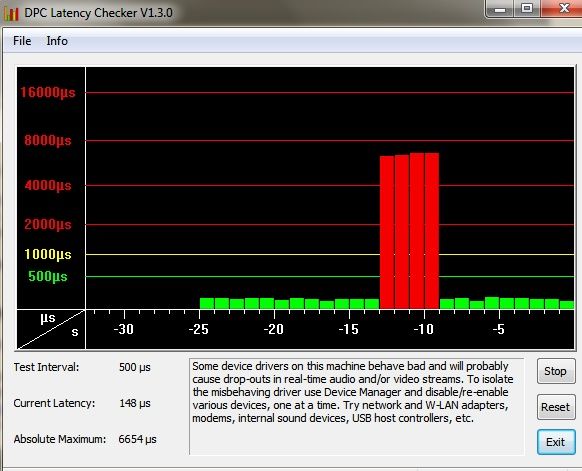Click the µs/s axis corner legend
The image size is (582, 471).
click(x=51, y=329)
